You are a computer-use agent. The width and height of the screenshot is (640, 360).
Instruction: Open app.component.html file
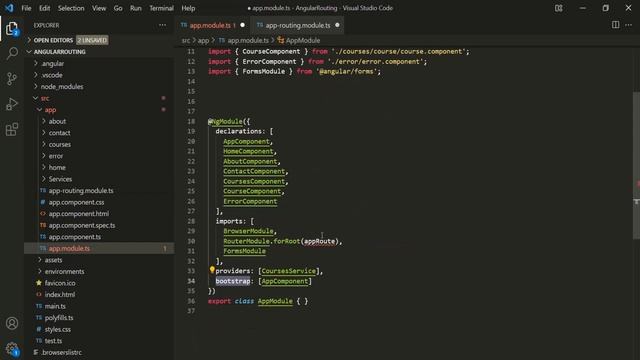[79, 214]
